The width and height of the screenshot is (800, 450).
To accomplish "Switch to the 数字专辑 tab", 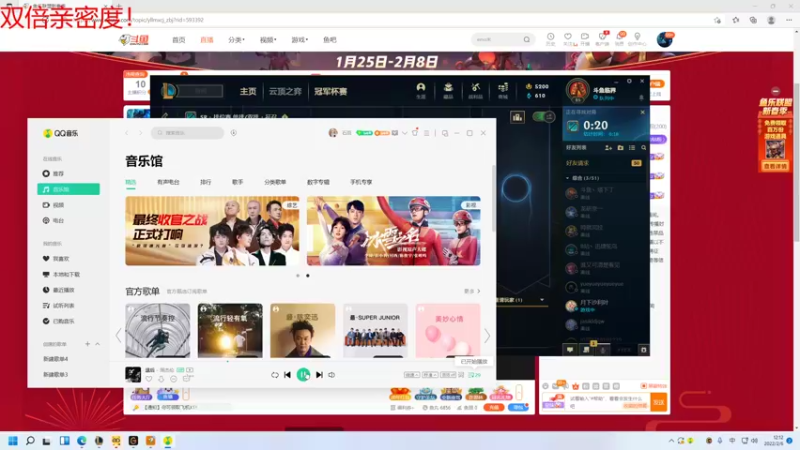I will (318, 182).
